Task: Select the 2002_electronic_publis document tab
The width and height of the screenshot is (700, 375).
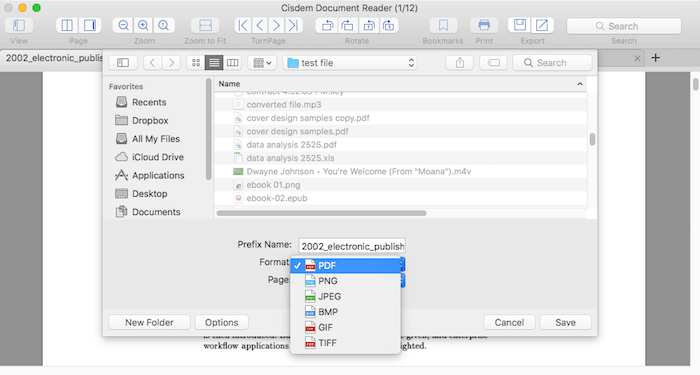Action: point(51,58)
